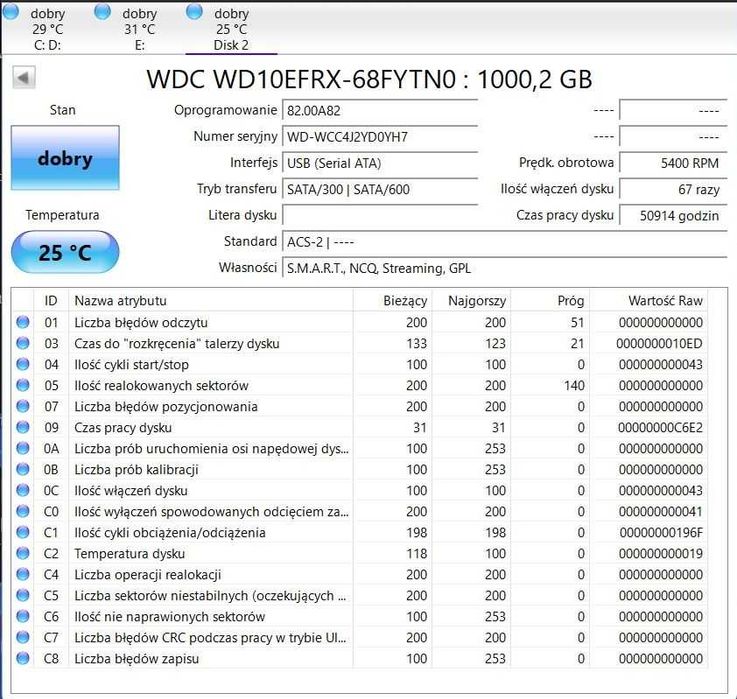
Task: Click status orb of attribute 0C row
Action: [23, 490]
